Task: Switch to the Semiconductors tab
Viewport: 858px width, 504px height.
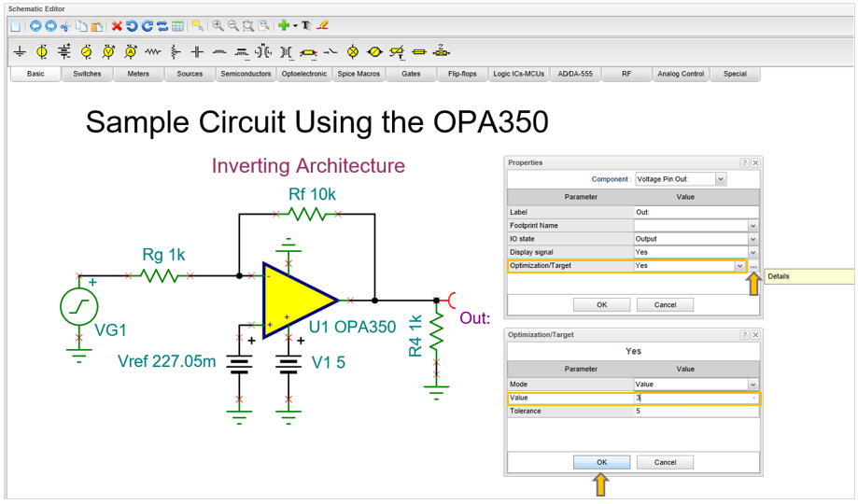Action: [246, 74]
